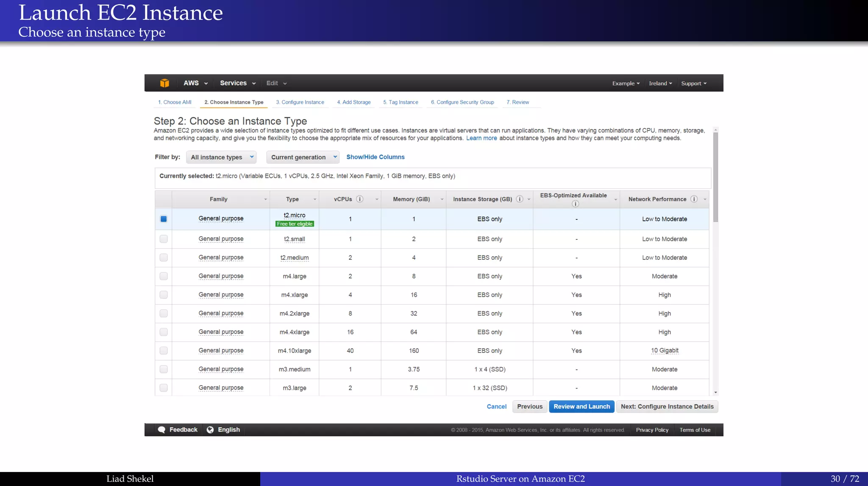Click the 3.75 memory value cell
Screen dimensions: 868x486
(x=414, y=369)
